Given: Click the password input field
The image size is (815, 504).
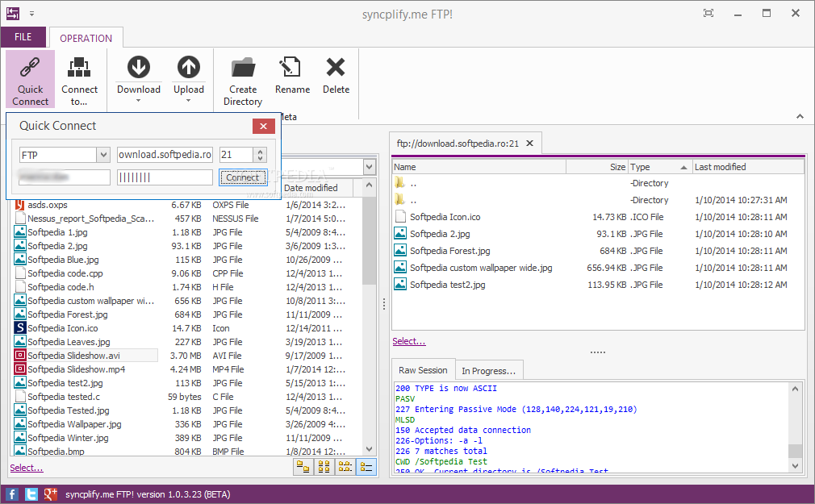Looking at the screenshot, I should (165, 177).
